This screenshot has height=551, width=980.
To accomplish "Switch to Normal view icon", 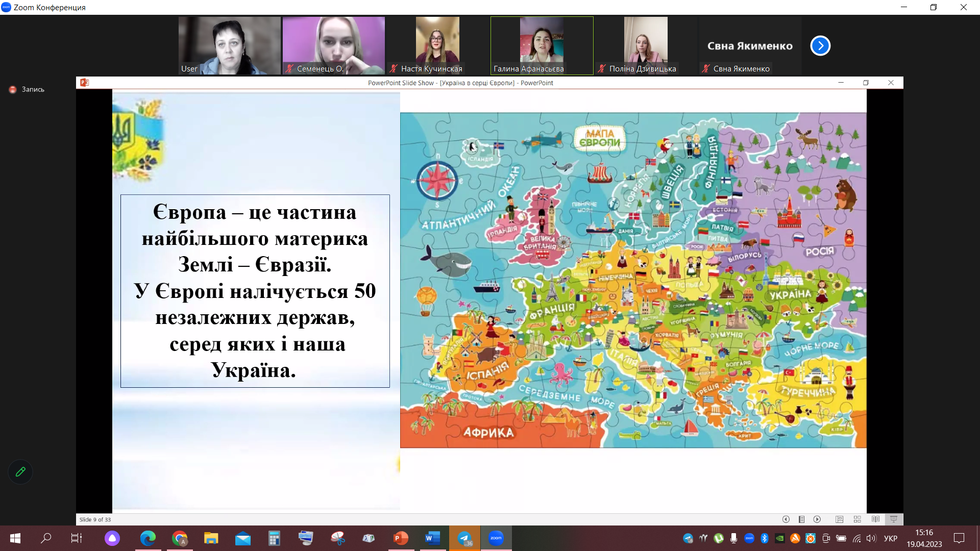I will coord(839,519).
